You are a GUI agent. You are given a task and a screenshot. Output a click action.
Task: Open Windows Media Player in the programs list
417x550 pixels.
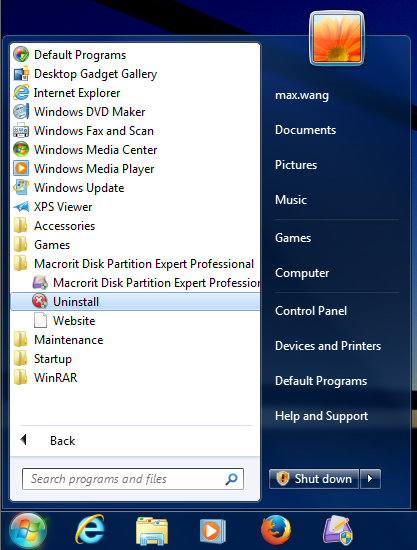[135, 168]
